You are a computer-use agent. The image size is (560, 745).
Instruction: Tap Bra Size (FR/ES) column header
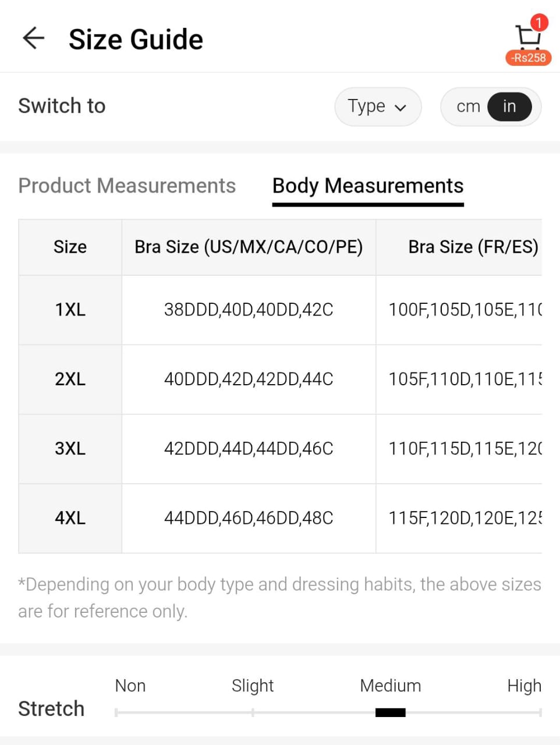coord(473,247)
